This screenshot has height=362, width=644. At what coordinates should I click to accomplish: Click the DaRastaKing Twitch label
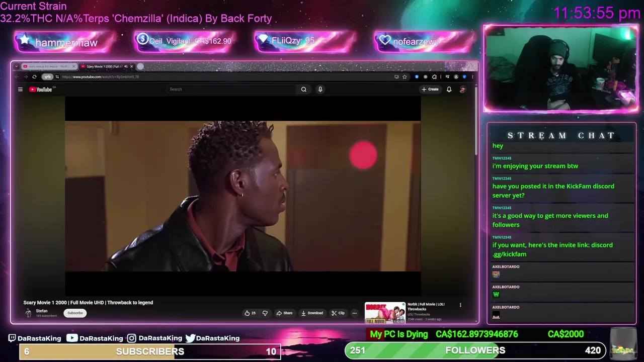(x=35, y=338)
